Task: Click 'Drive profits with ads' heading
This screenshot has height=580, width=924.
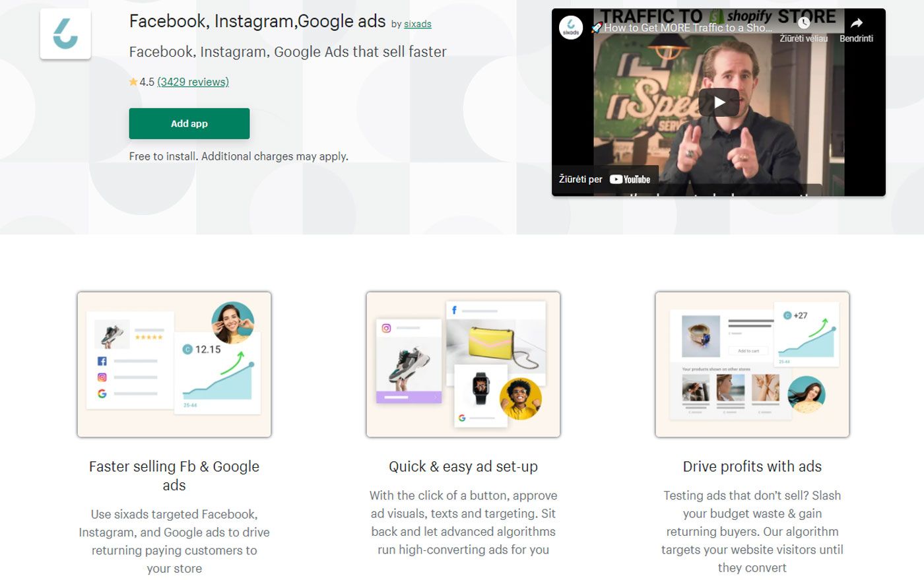Action: click(752, 467)
